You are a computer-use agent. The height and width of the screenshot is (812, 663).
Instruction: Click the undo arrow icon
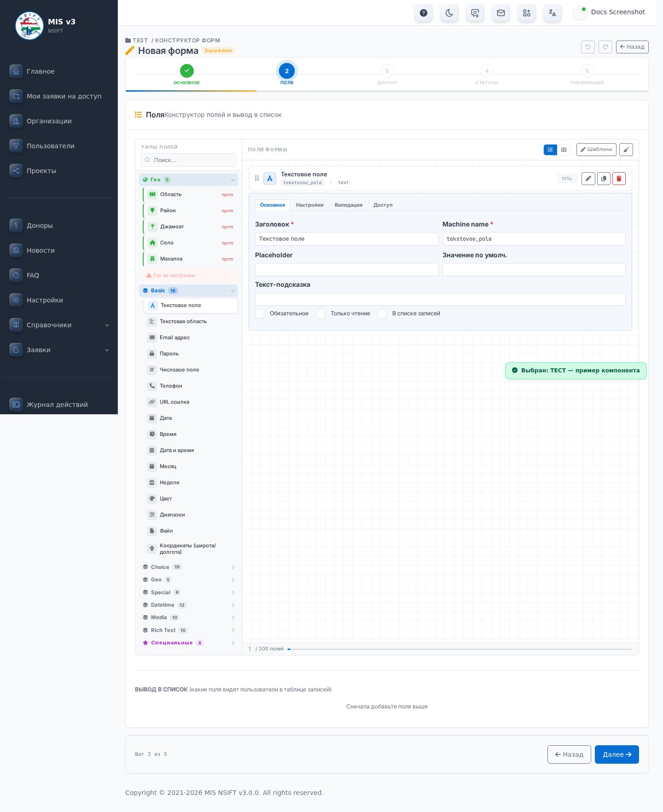click(588, 47)
